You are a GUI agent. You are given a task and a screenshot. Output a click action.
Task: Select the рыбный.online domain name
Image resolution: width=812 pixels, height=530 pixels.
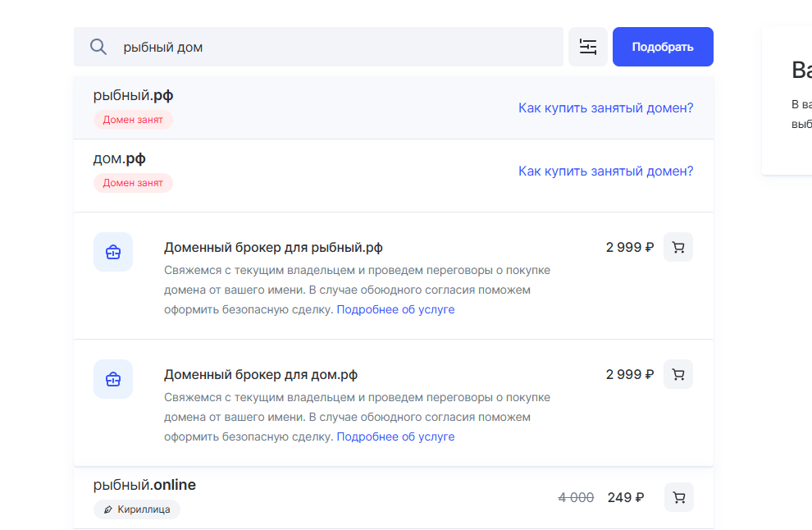(x=145, y=484)
